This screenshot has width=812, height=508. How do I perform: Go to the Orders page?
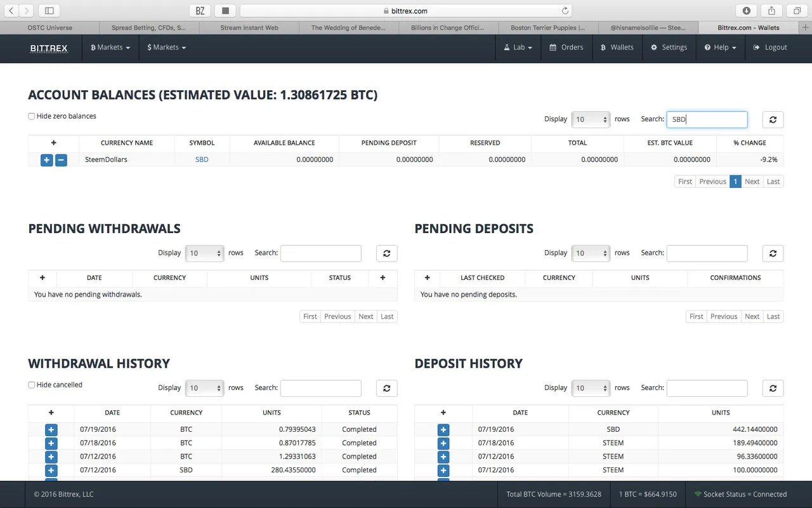(566, 48)
